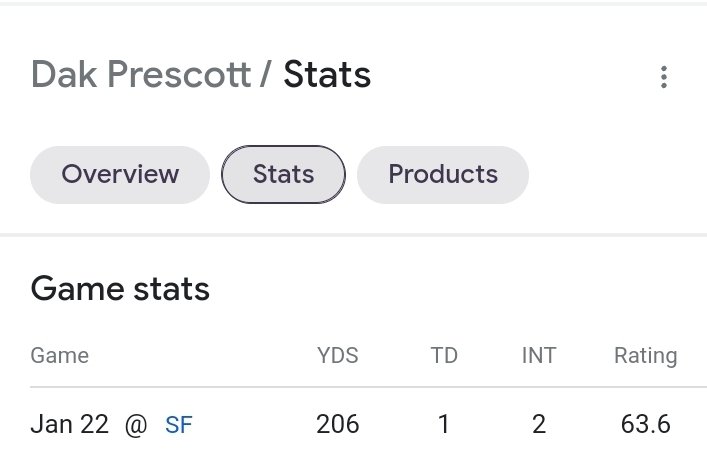The width and height of the screenshot is (707, 459).
Task: Click the Rating column header
Action: (646, 356)
